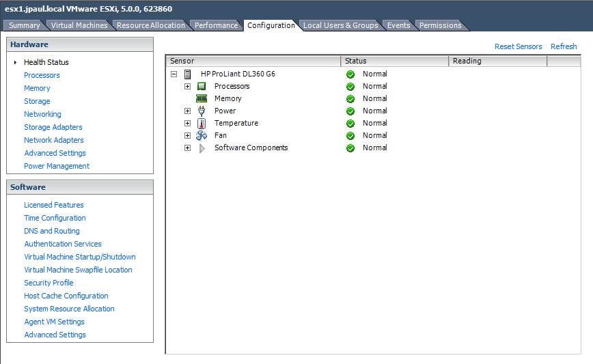This screenshot has width=593, height=364.
Task: Open Processors in the Hardware panel
Action: 42,75
